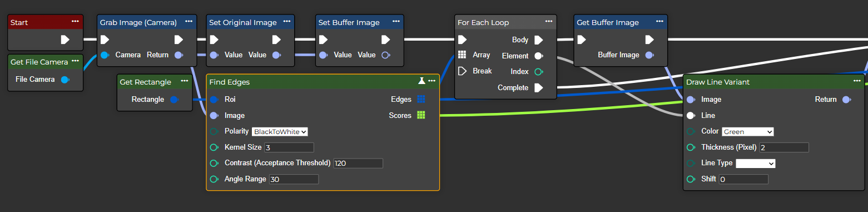
Task: Click the For Each Loop Array input pin
Action: [x=462, y=55]
